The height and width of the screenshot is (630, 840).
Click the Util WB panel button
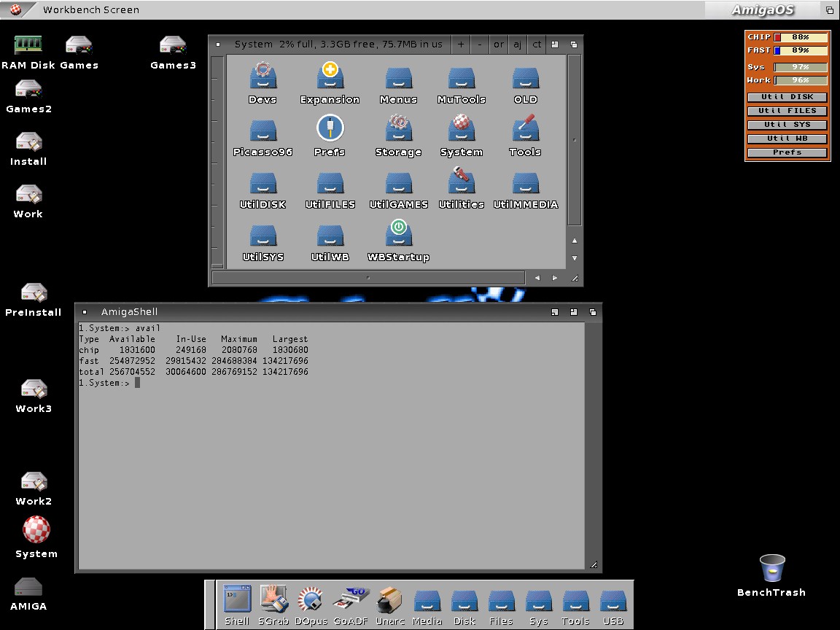787,139
